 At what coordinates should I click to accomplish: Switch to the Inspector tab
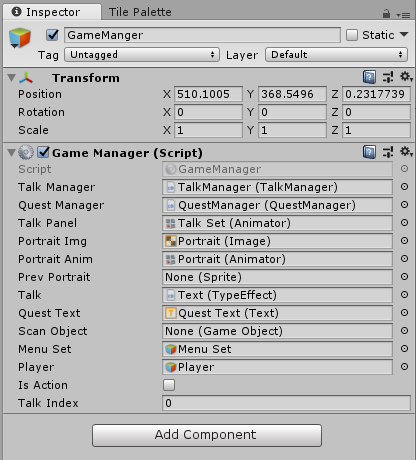52,12
